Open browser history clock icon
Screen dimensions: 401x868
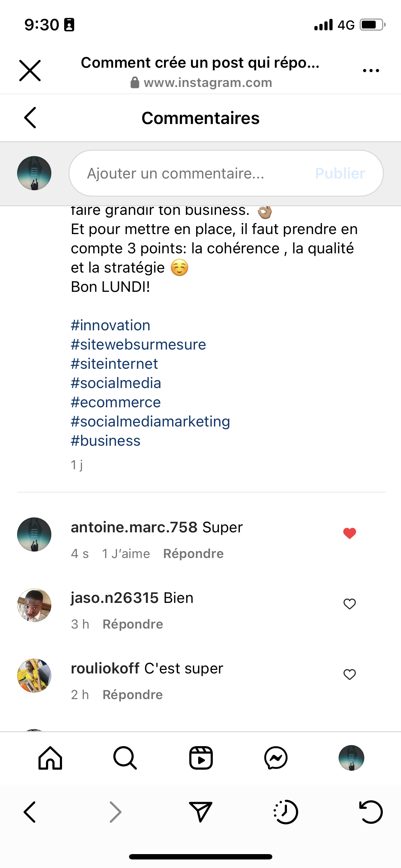(286, 812)
